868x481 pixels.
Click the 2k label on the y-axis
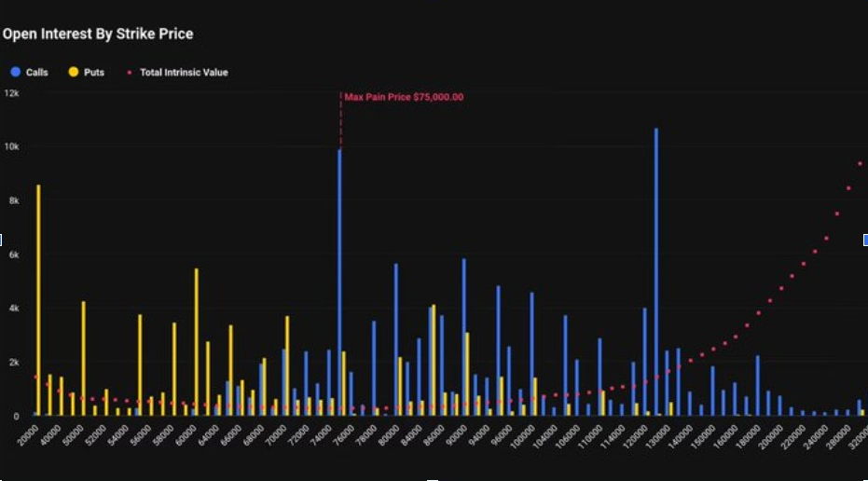[x=14, y=362]
